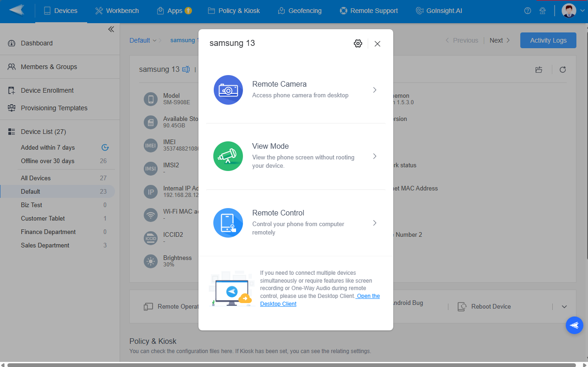The image size is (588, 367).
Task: Switch to Policy & Kiosk tab
Action: [x=234, y=11]
